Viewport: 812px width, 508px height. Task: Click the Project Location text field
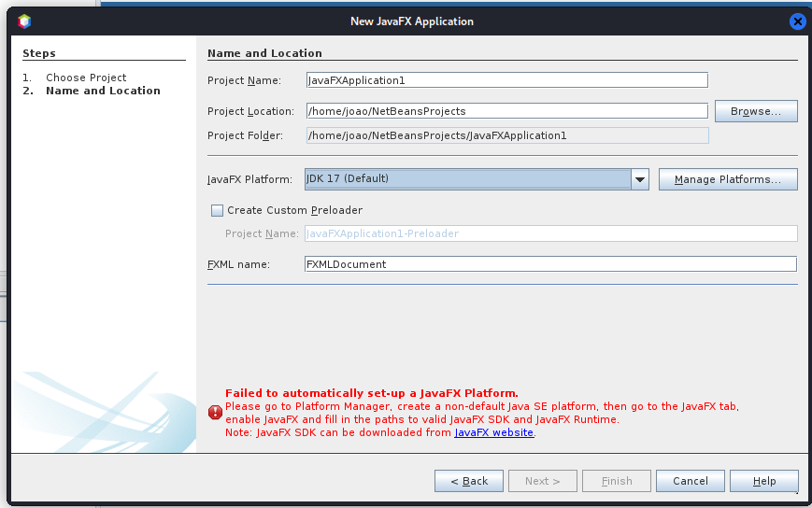click(x=507, y=111)
